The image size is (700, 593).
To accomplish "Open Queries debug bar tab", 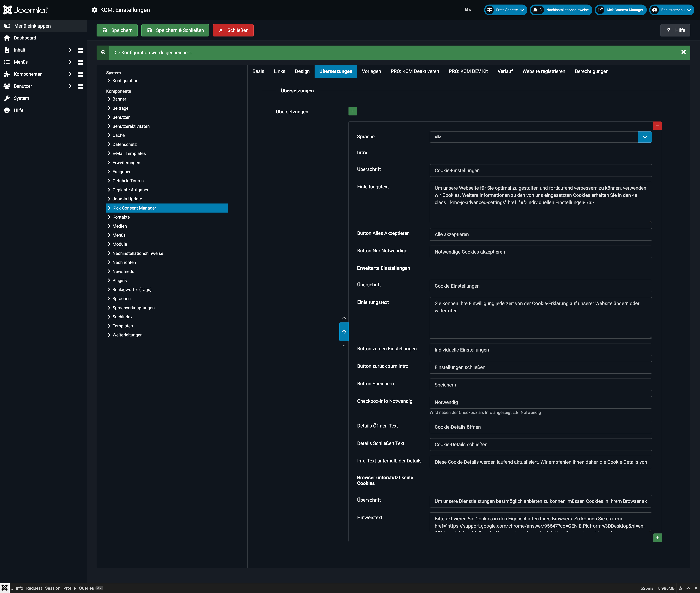I will 91,588.
